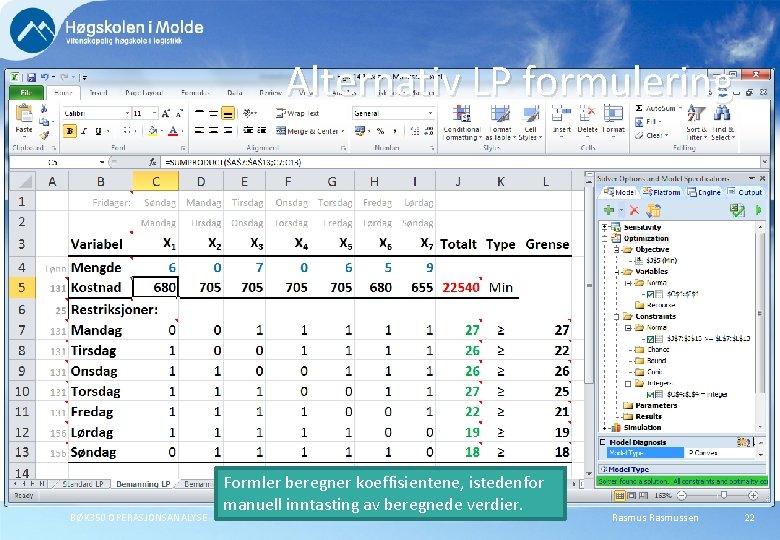Screen dimensions: 780x540
Task: Click the green solve play arrow in Solver pane
Action: [x=758, y=210]
